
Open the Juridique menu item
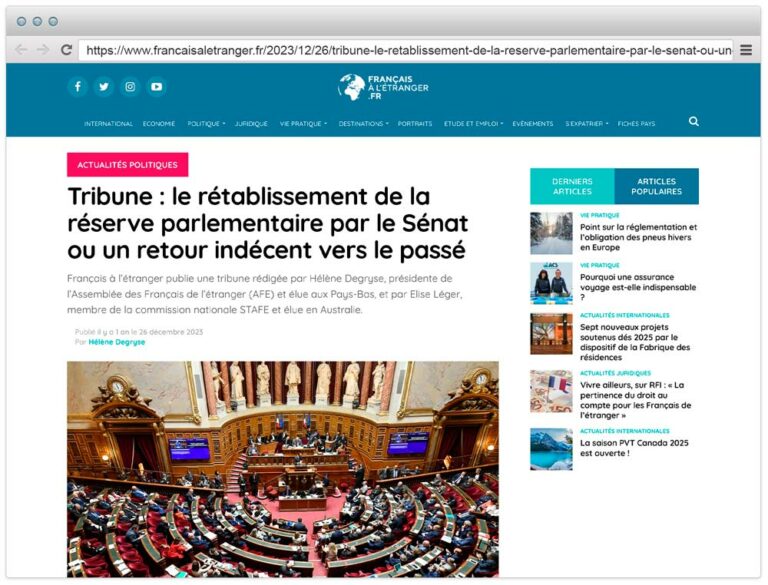(251, 123)
